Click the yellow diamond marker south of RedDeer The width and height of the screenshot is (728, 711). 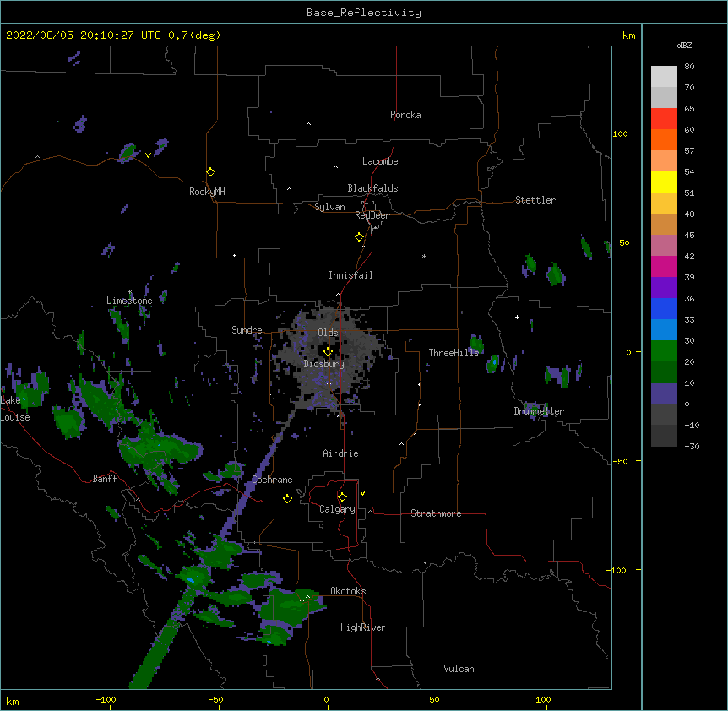[359, 236]
